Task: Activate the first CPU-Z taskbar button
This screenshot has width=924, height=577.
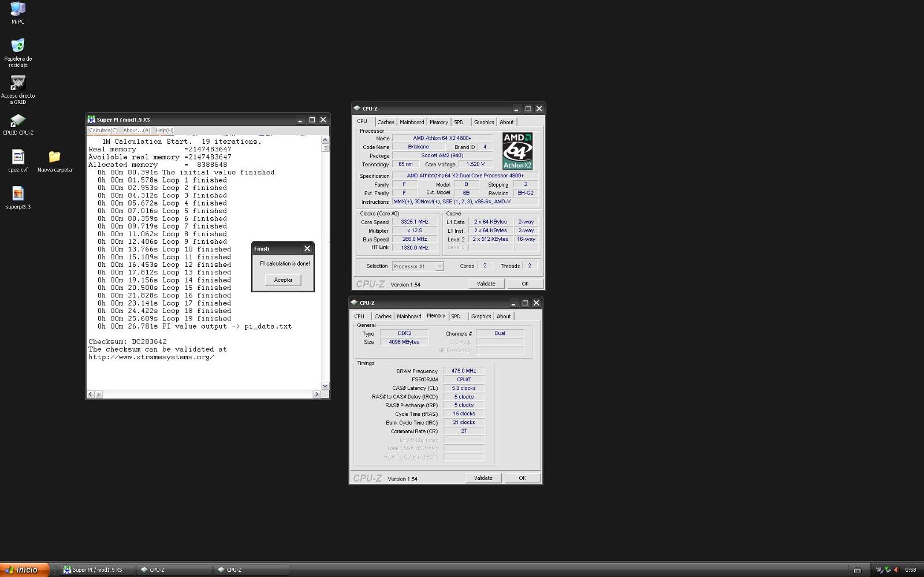Action: (174, 569)
